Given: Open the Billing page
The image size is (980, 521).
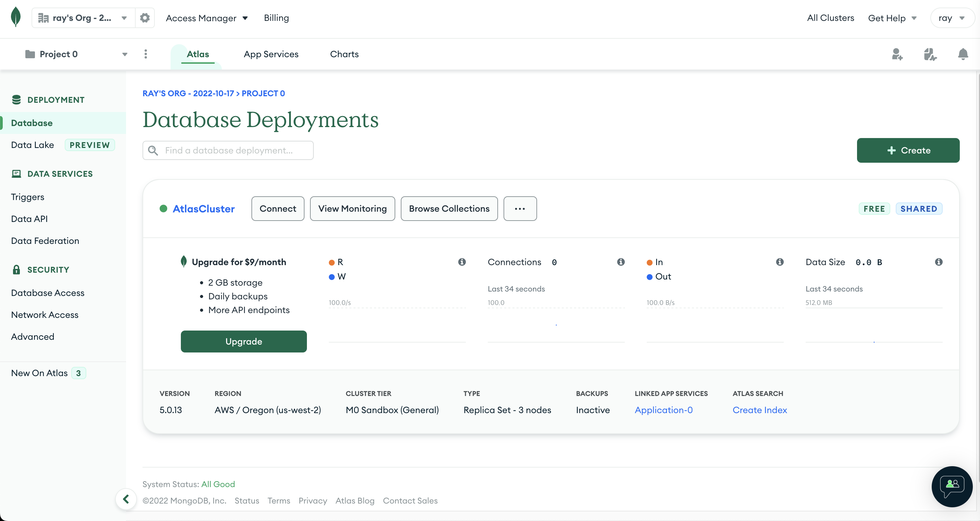Looking at the screenshot, I should [276, 18].
